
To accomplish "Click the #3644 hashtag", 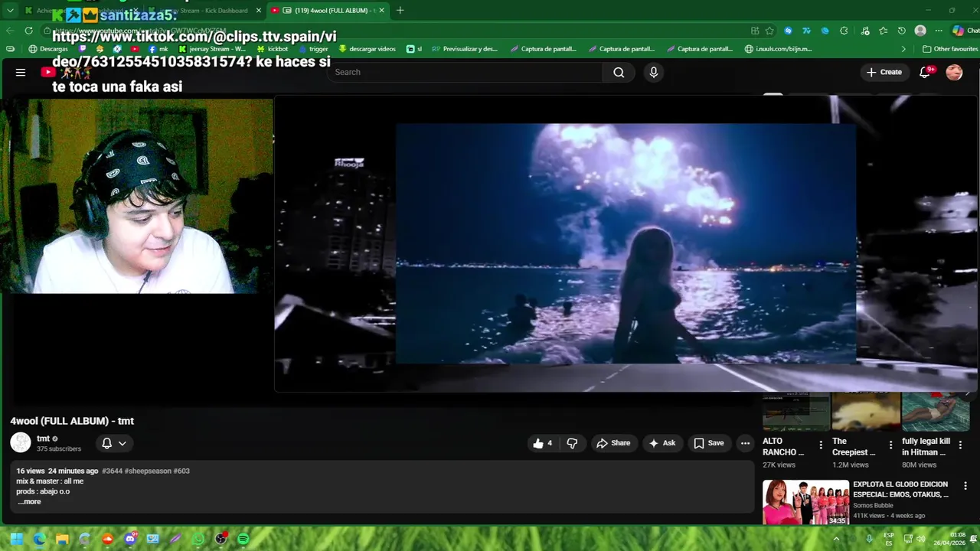I will pos(112,471).
